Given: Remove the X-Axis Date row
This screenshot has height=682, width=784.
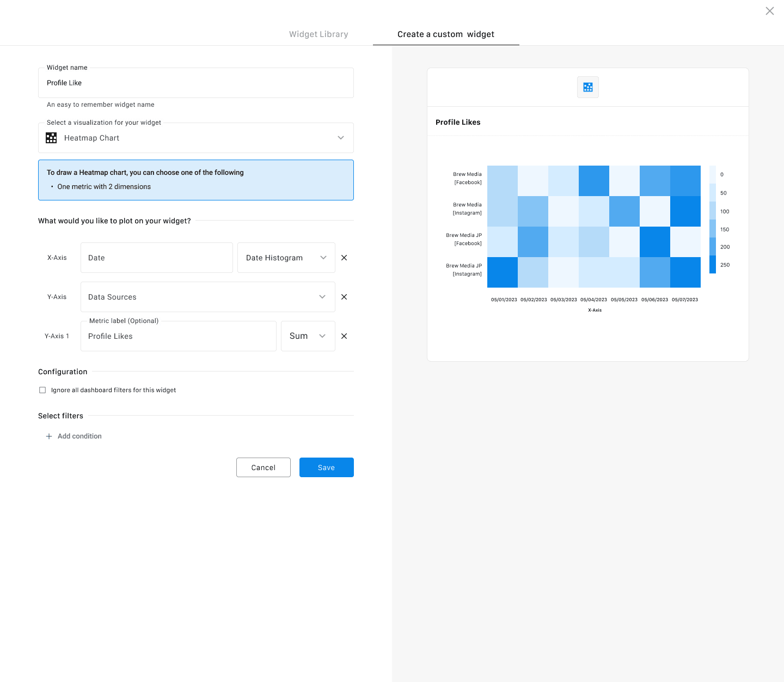Looking at the screenshot, I should pyautogui.click(x=344, y=258).
